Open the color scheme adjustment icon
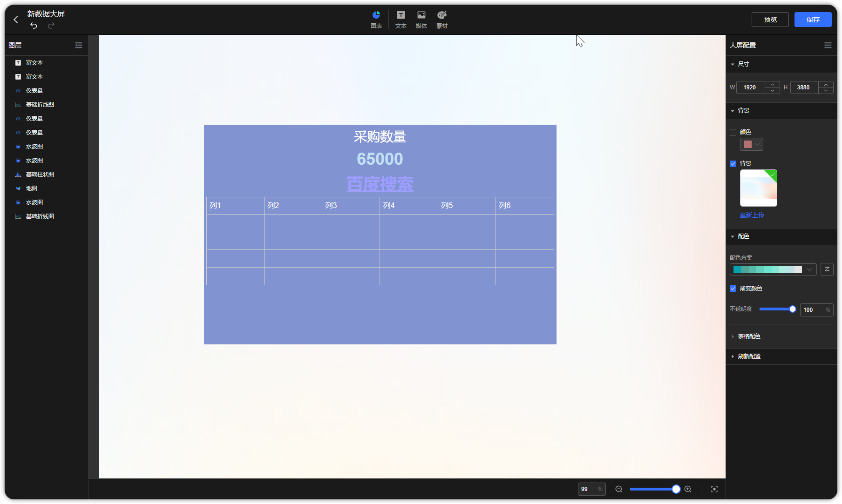Image resolution: width=842 pixels, height=504 pixels. pos(827,269)
